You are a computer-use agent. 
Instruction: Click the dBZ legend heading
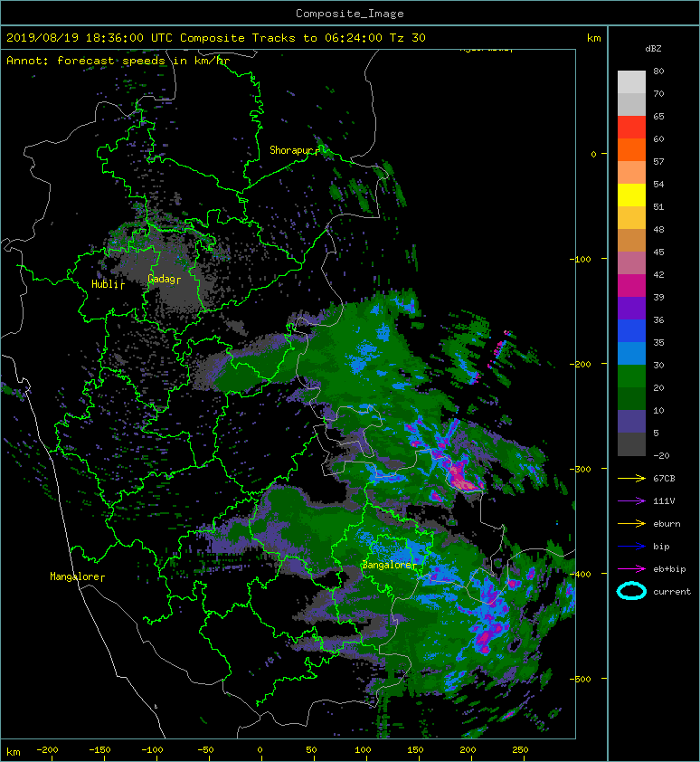(x=653, y=49)
